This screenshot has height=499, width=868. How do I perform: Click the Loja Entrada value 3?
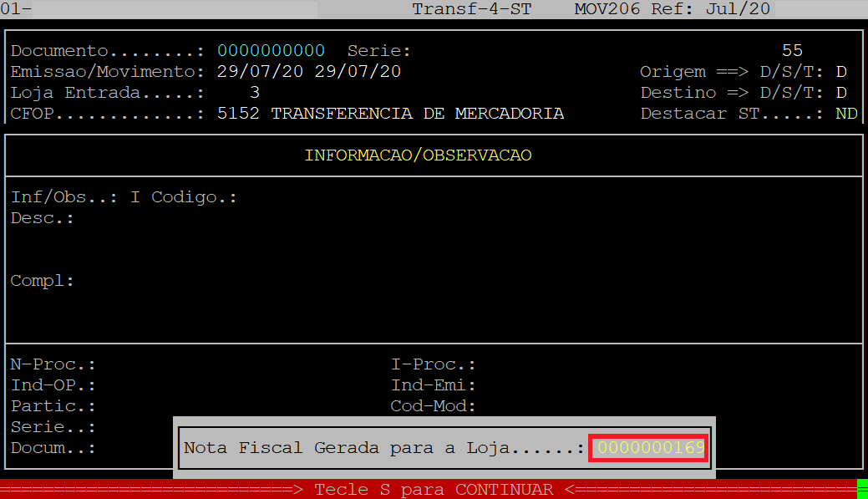[255, 93]
